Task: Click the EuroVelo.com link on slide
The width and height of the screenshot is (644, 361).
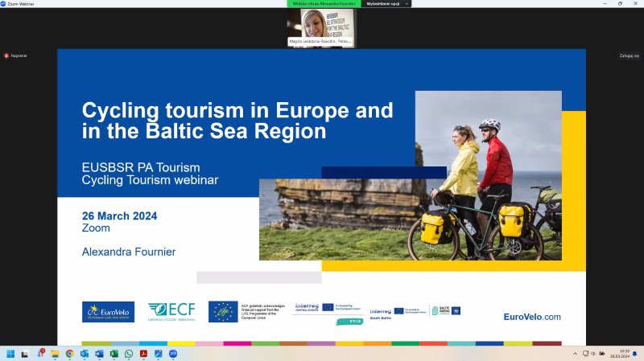Action: (531, 317)
